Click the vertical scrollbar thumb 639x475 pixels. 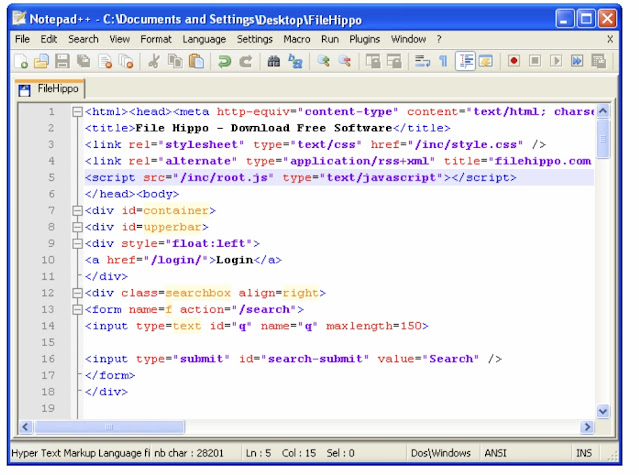click(x=603, y=139)
